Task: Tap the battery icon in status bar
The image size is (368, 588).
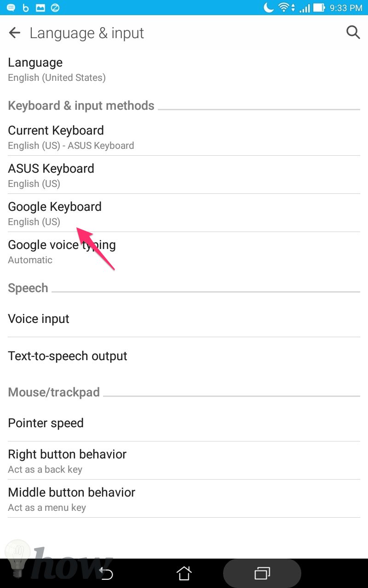Action: (319, 8)
